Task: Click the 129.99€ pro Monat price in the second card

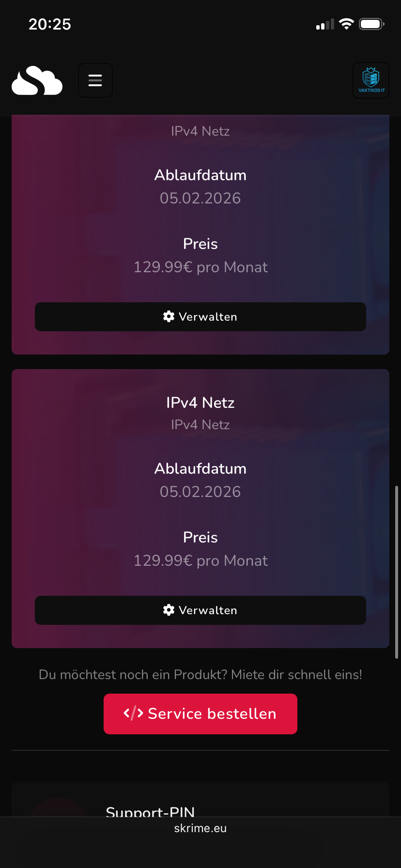Action: [x=200, y=560]
